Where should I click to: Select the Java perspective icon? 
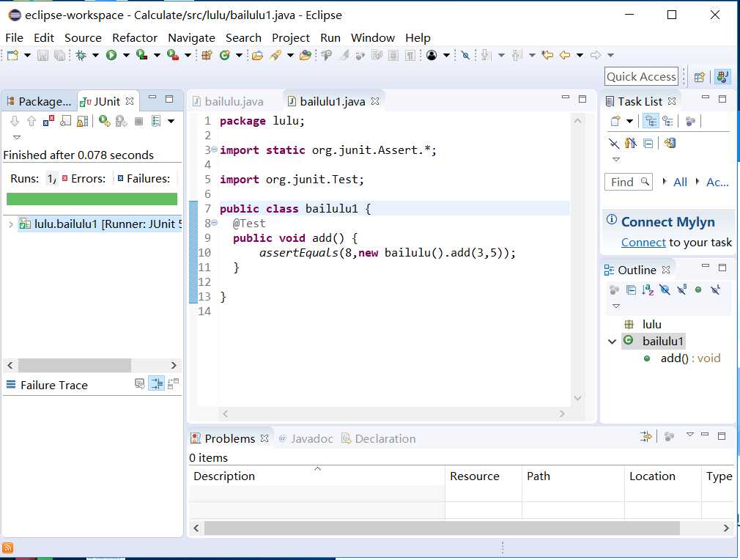722,76
